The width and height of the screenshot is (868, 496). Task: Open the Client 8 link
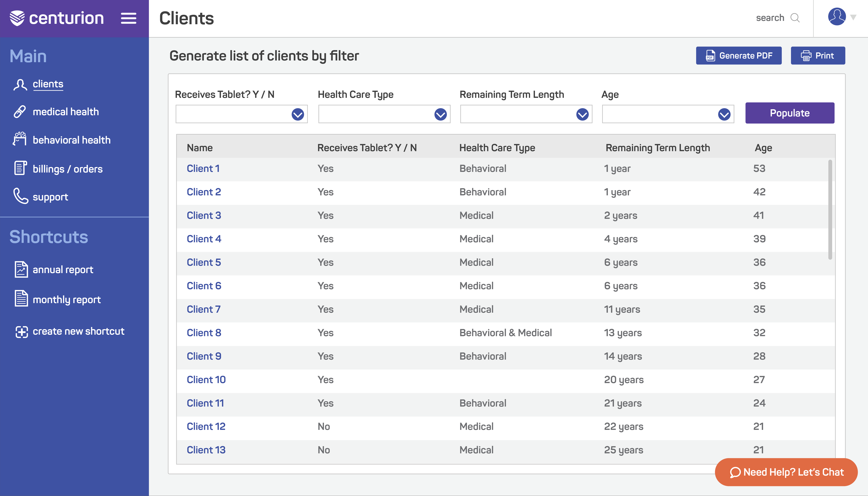(204, 333)
